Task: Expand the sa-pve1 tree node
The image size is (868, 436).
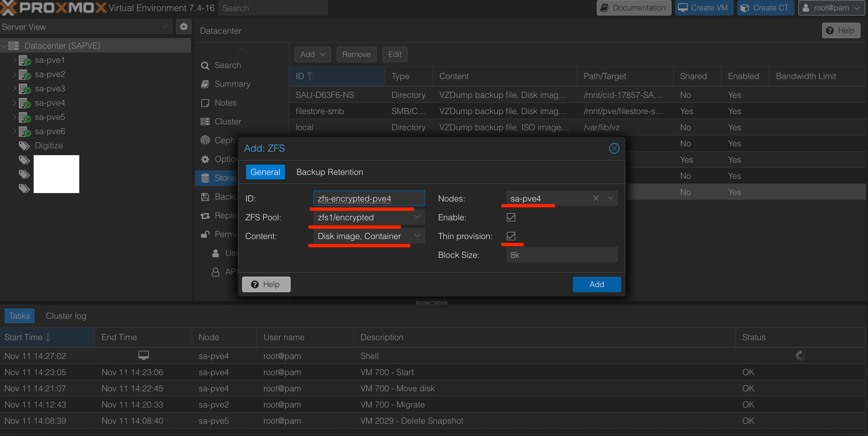Action: 14,60
